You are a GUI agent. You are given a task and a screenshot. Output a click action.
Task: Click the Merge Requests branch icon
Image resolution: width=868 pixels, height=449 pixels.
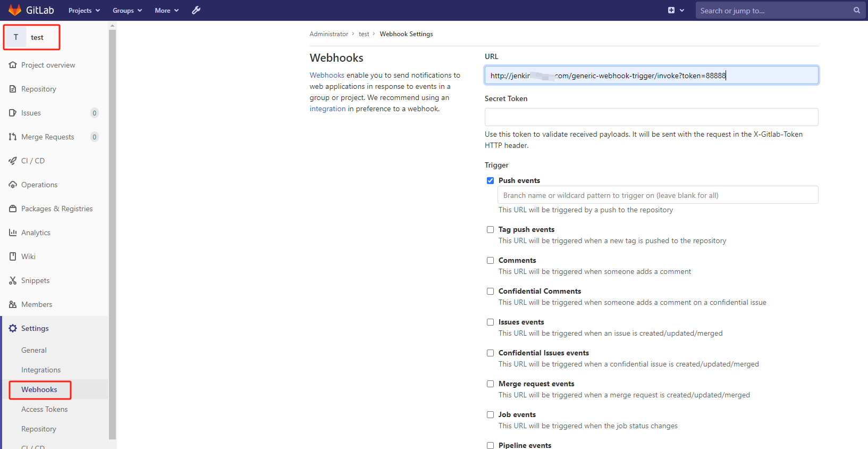[x=13, y=137]
